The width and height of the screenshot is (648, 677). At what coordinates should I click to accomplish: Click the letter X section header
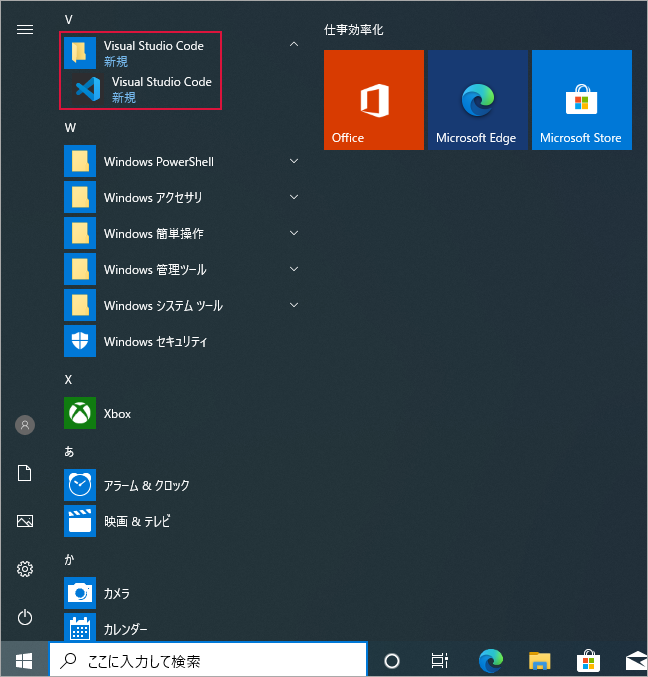(68, 380)
